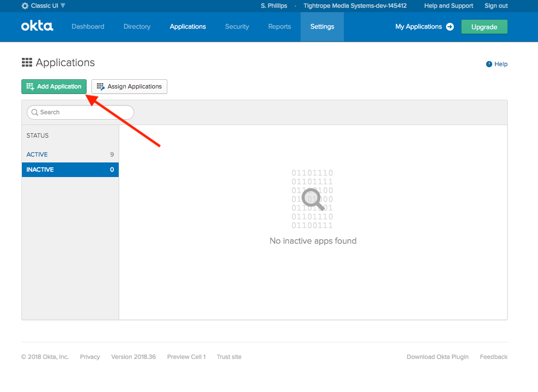Click the My Applications arrow icon
The width and height of the screenshot is (538, 392).
(x=450, y=27)
